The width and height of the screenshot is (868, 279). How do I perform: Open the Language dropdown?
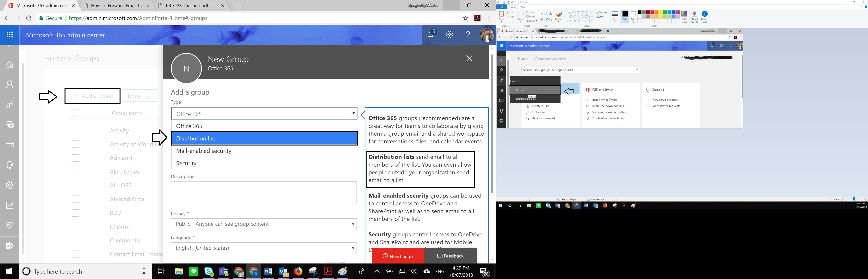click(264, 248)
